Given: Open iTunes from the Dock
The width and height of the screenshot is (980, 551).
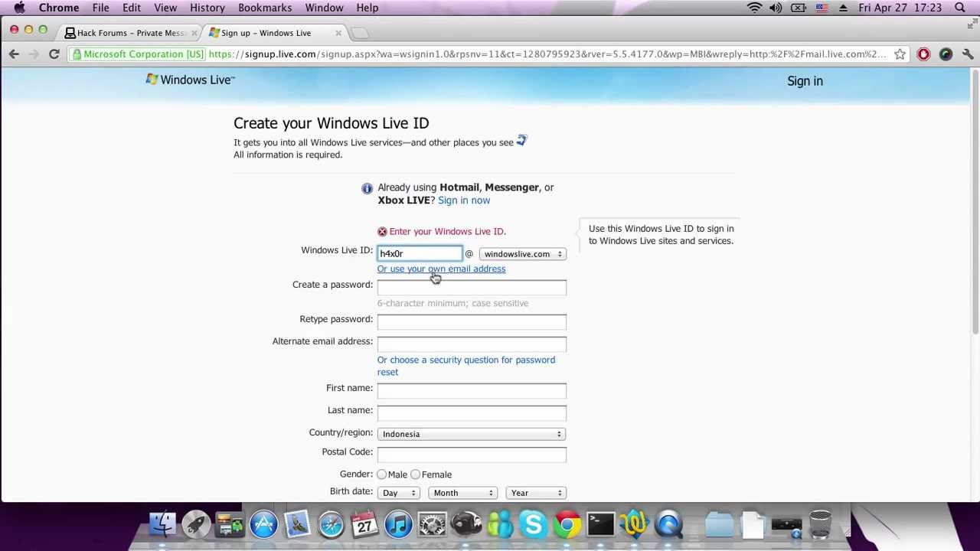Looking at the screenshot, I should [398, 524].
